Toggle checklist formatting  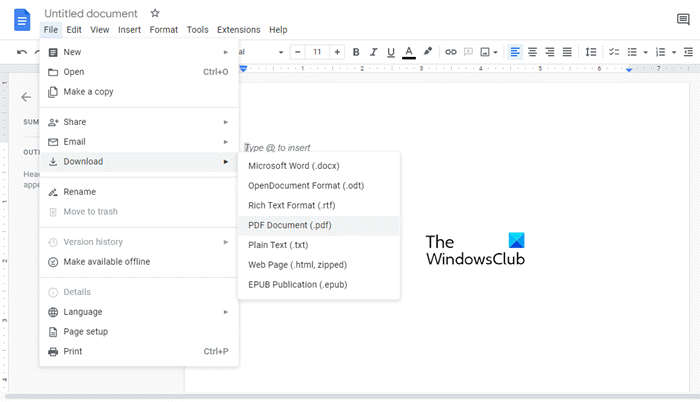(614, 52)
